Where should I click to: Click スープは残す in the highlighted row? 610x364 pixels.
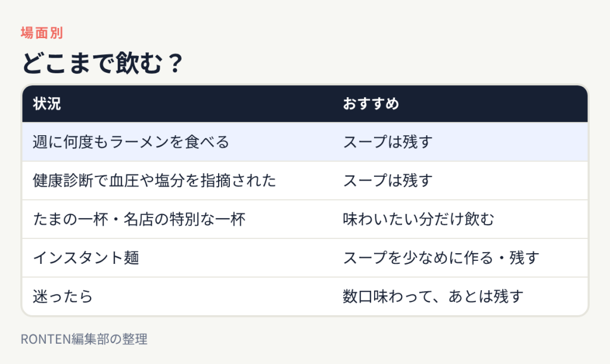pyautogui.click(x=387, y=142)
